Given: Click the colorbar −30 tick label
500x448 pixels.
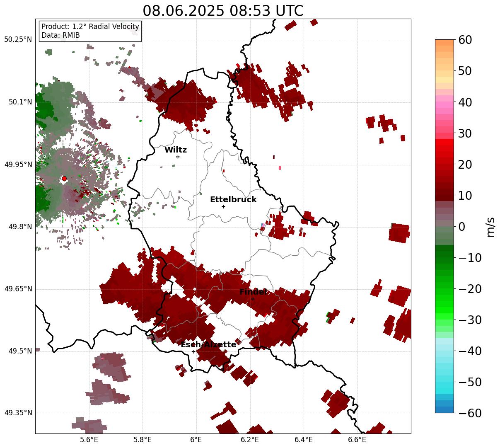Looking at the screenshot, I should (x=470, y=320).
